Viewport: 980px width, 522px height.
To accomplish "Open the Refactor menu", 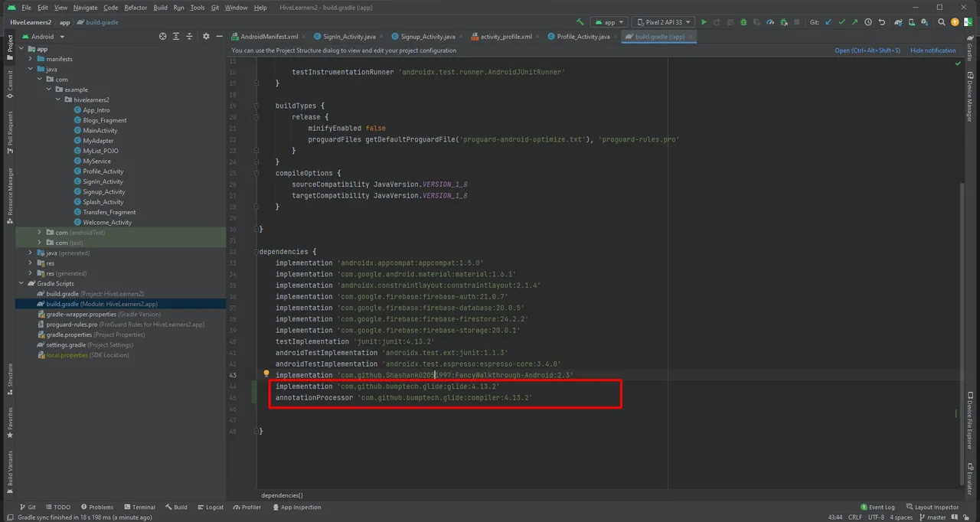I will click(136, 7).
